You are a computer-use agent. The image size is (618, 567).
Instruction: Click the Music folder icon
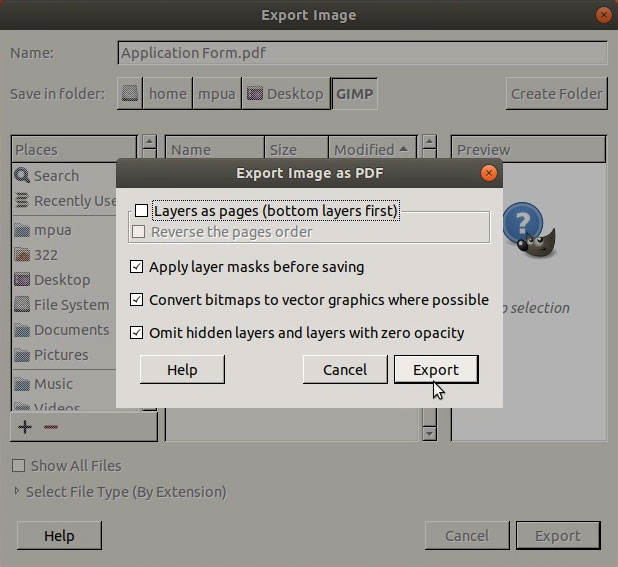22,383
